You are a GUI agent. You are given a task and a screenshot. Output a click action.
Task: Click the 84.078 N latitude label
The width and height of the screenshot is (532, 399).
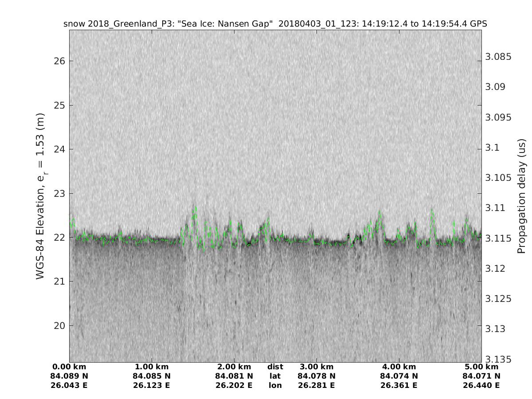317,376
